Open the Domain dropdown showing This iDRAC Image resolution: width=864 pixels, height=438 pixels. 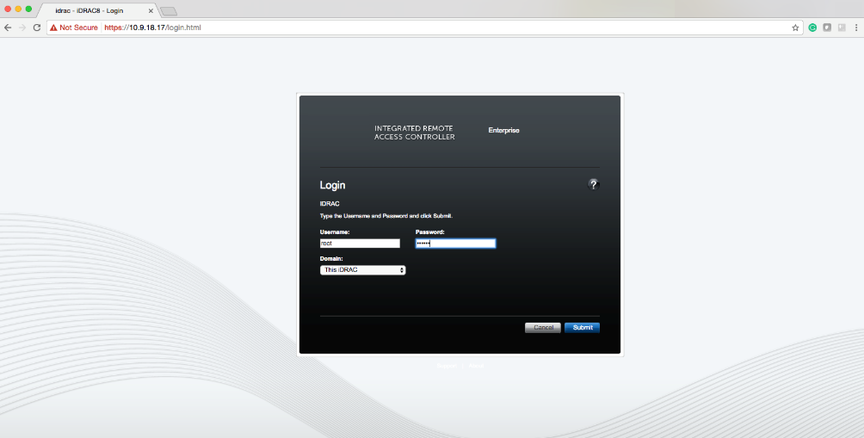(x=363, y=270)
